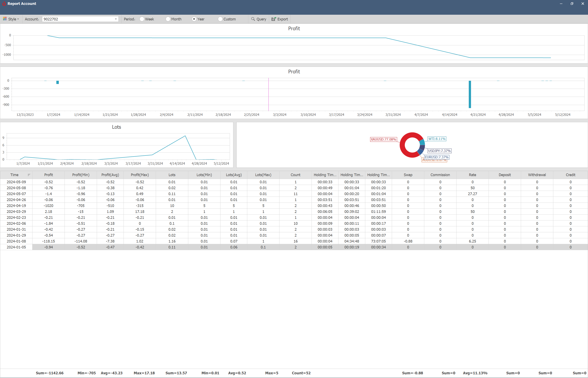Click the EURUSD:7.37% pie label
588x378 pixels.
point(437,157)
